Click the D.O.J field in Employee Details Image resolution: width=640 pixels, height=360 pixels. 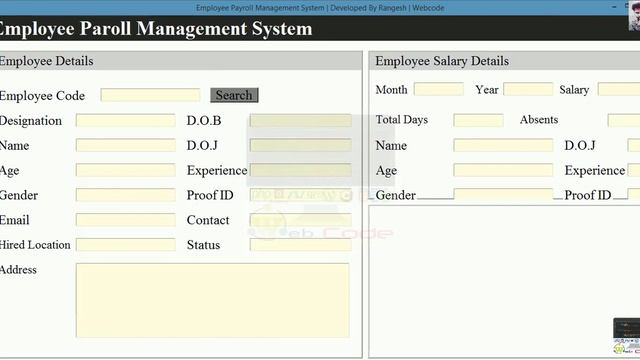click(x=301, y=145)
